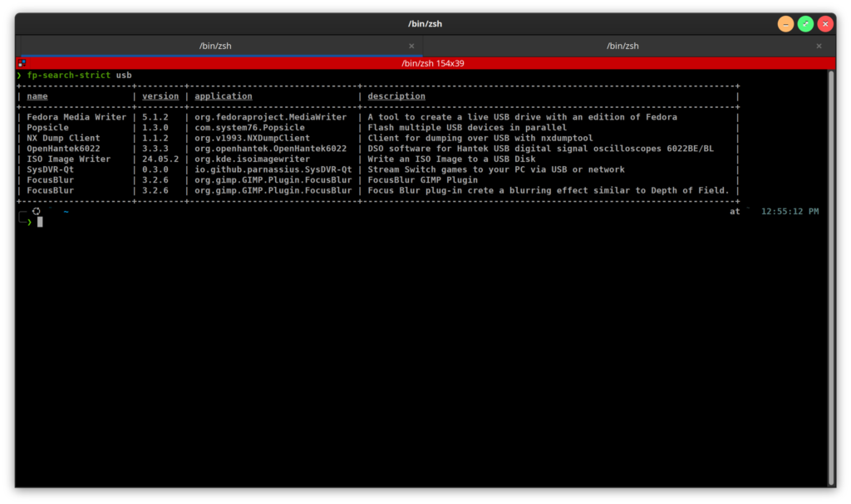Close the first /bin/zsh tab
This screenshot has height=504, width=851.
tap(411, 46)
